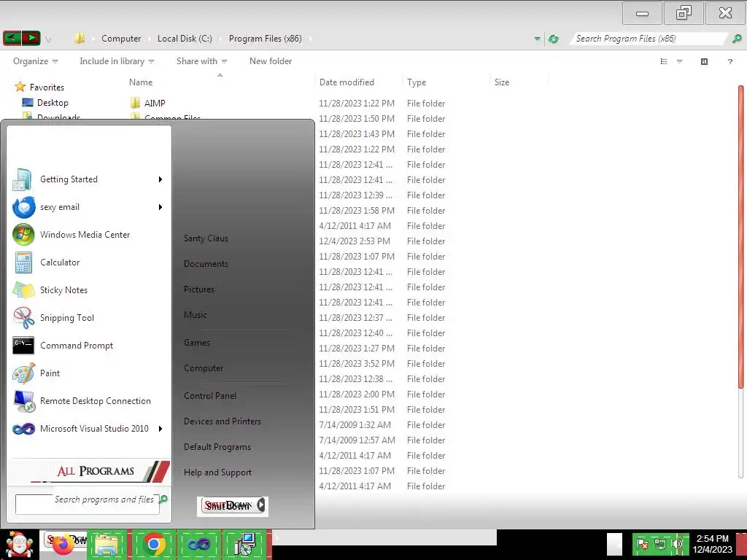747x560 pixels.
Task: Launch Paint from Start menu
Action: click(x=88, y=373)
